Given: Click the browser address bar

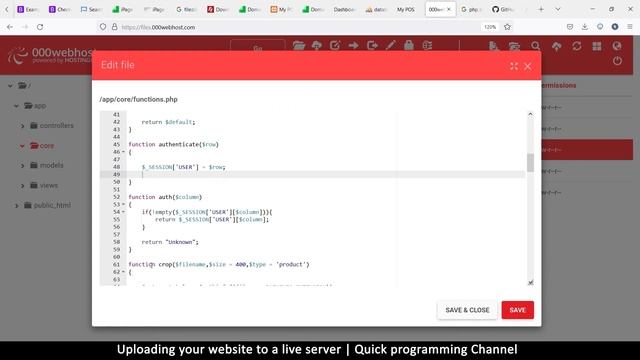Looking at the screenshot, I should (x=300, y=27).
